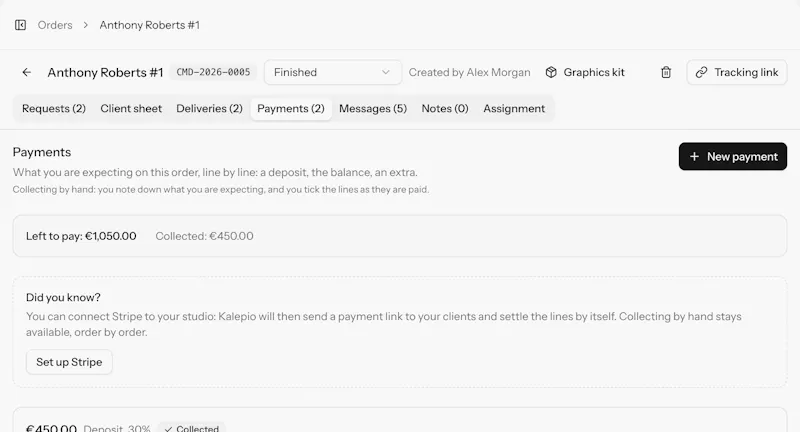Click the Created by Alex Morgan text
Viewport: 800px width, 432px height.
(x=469, y=72)
